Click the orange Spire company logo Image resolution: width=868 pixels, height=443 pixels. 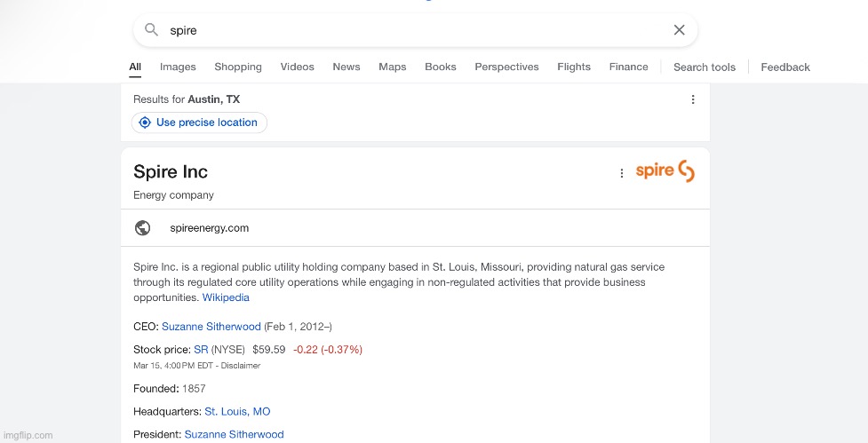click(665, 171)
